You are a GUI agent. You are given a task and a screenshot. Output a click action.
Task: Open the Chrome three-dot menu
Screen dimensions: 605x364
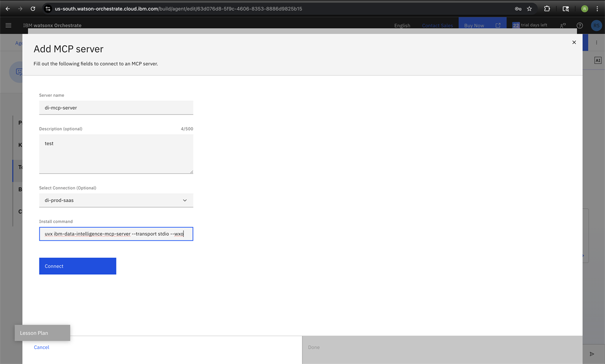point(597,9)
